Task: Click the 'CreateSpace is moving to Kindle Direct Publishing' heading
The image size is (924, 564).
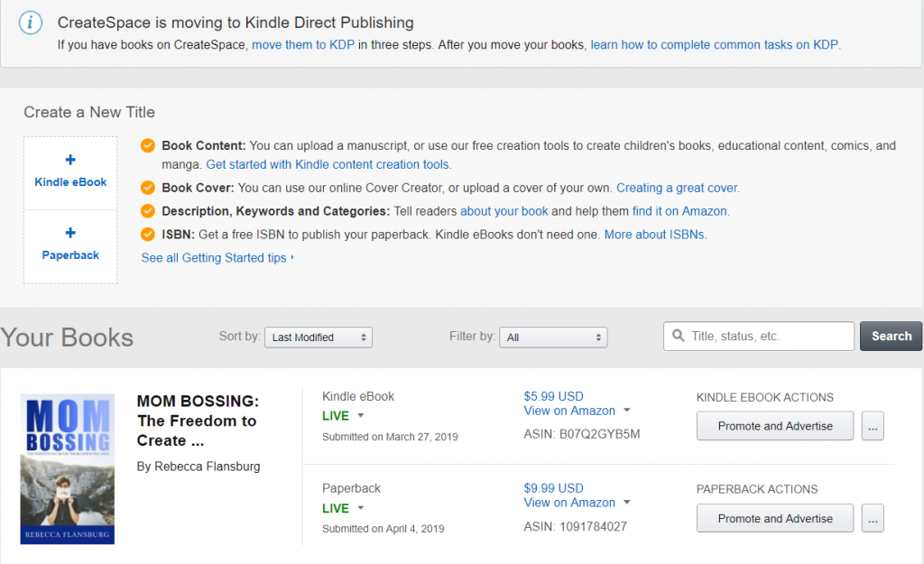Action: 236,23
